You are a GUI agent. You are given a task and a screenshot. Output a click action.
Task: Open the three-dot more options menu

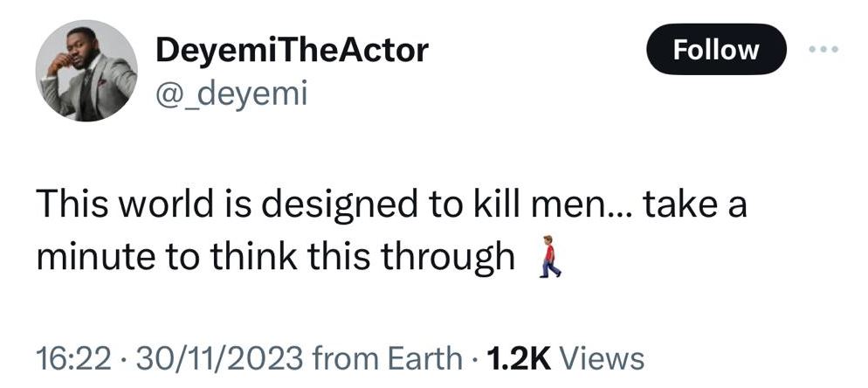(823, 50)
